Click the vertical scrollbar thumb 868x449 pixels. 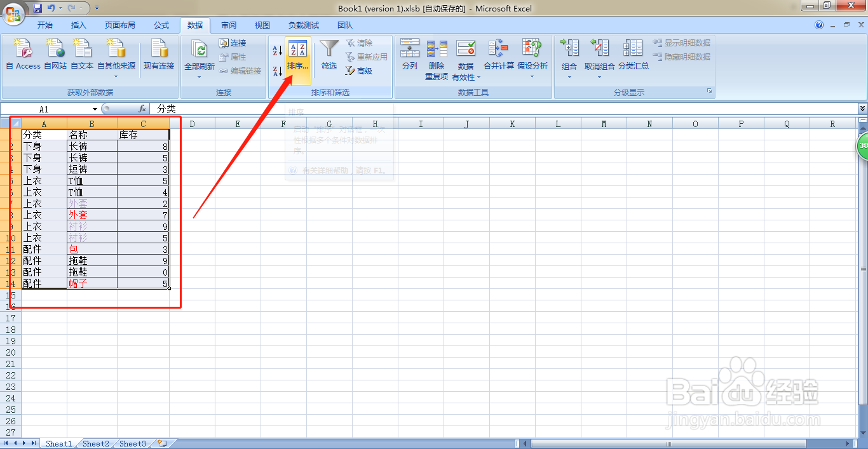tap(862, 269)
